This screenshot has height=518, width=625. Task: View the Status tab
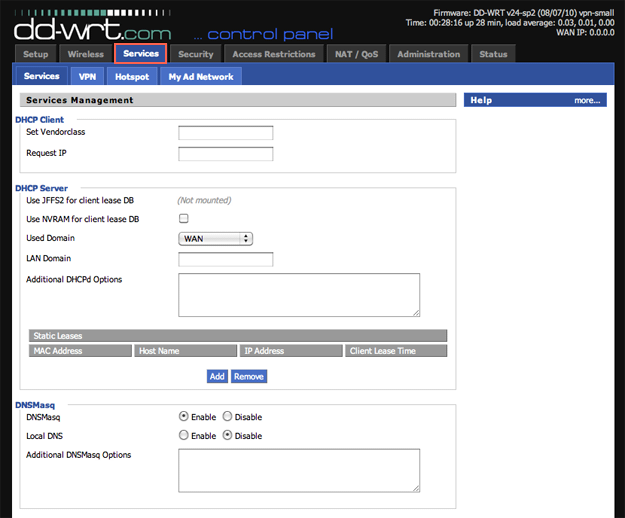(493, 54)
